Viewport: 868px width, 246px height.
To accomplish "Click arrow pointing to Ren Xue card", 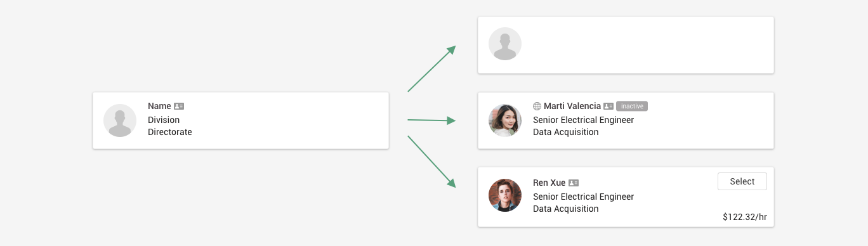I will point(431,161).
